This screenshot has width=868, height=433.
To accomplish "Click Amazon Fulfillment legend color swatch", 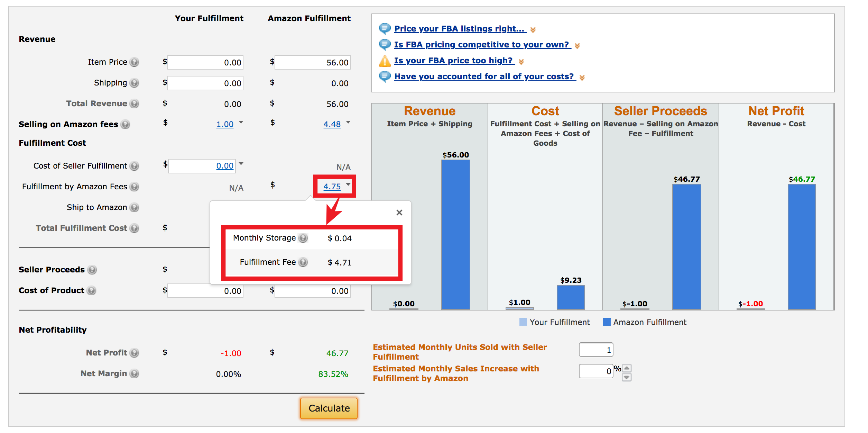I will point(607,322).
